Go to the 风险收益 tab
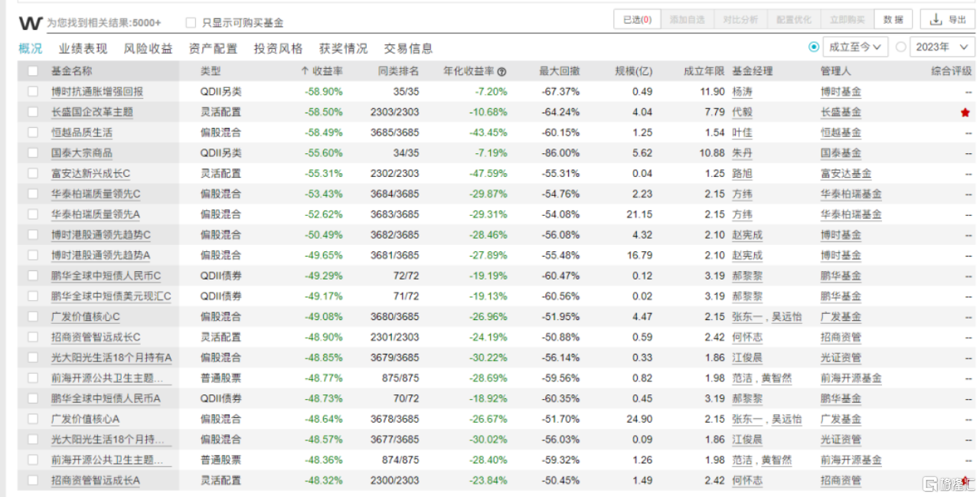The height and width of the screenshot is (497, 980). coord(148,48)
